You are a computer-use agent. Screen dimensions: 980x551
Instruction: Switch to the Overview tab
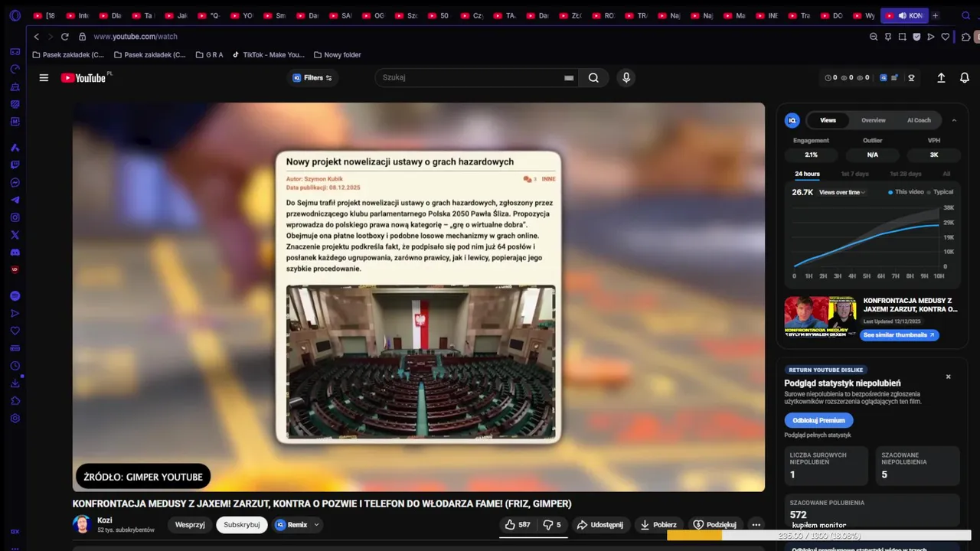874,120
